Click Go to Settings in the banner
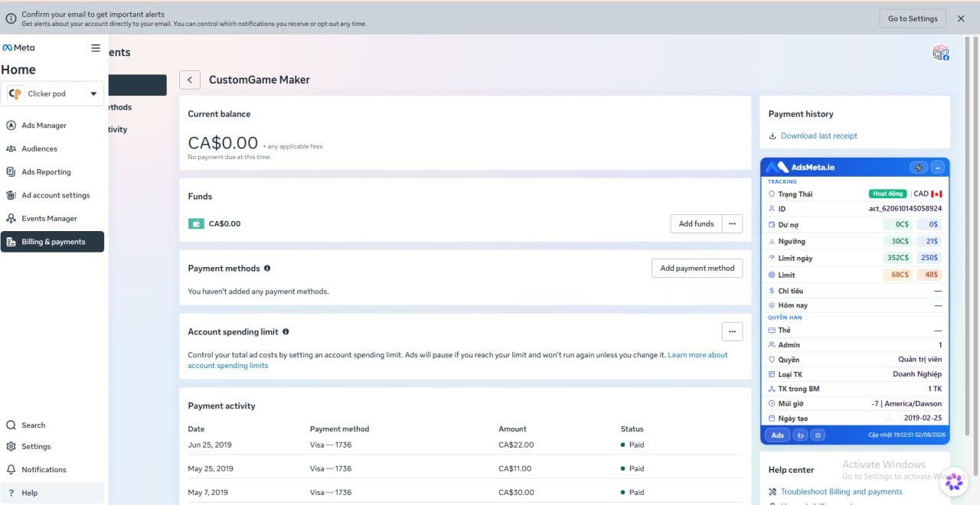The width and height of the screenshot is (980, 505). tap(913, 18)
